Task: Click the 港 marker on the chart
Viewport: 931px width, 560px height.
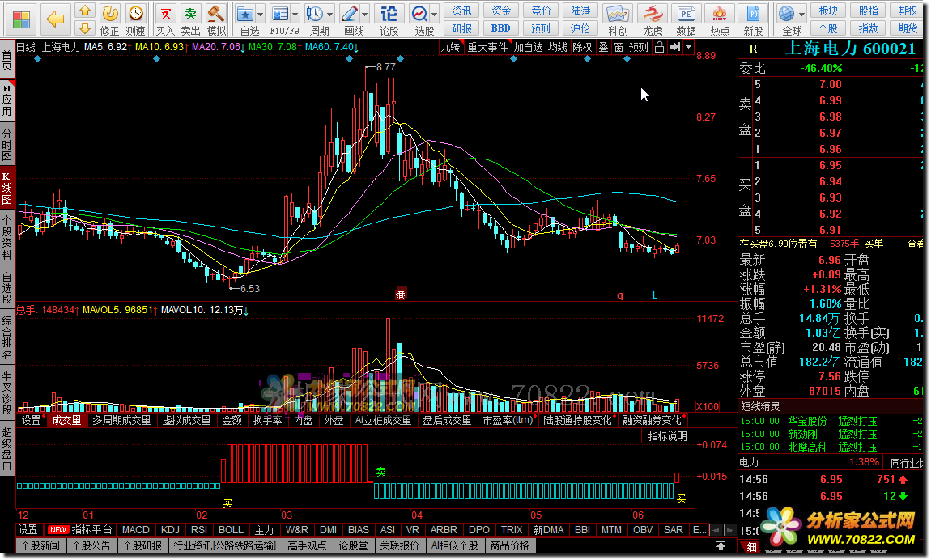Action: click(x=400, y=295)
